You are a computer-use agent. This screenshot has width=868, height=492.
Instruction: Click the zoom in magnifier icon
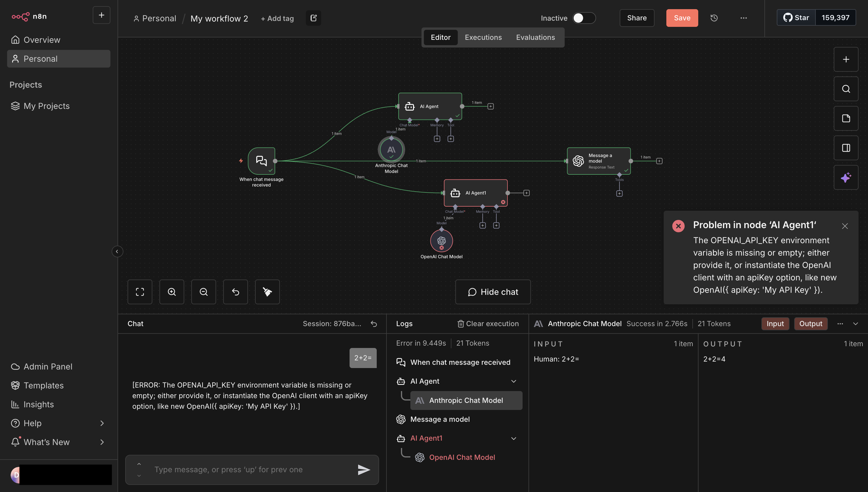(x=172, y=292)
